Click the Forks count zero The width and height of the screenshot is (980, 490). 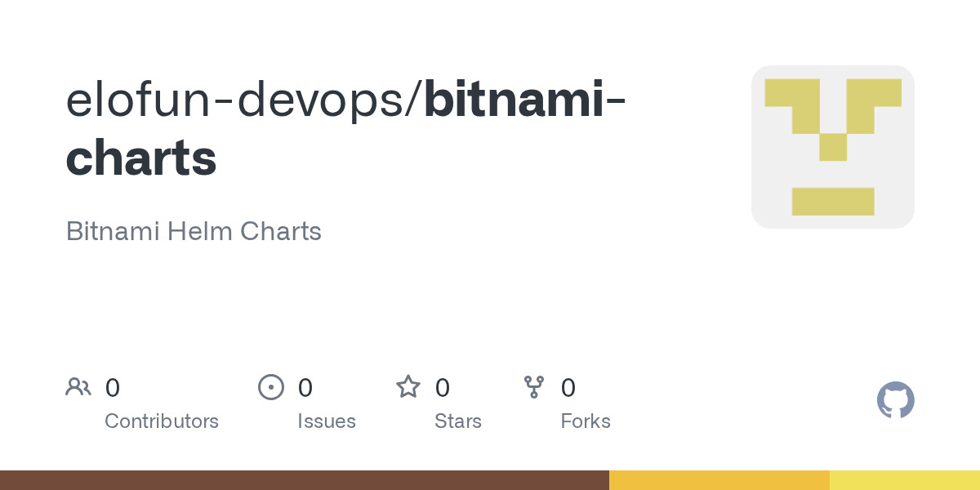pos(568,388)
